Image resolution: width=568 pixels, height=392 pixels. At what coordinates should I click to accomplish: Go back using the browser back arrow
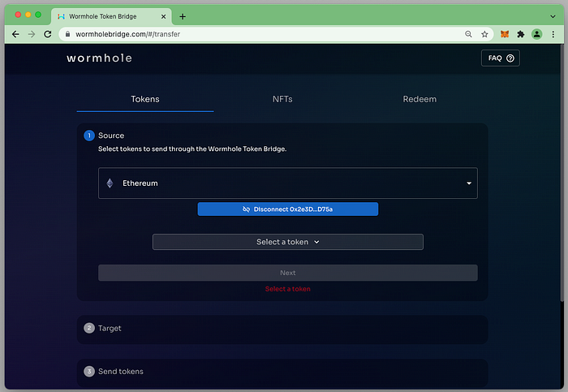(x=15, y=34)
